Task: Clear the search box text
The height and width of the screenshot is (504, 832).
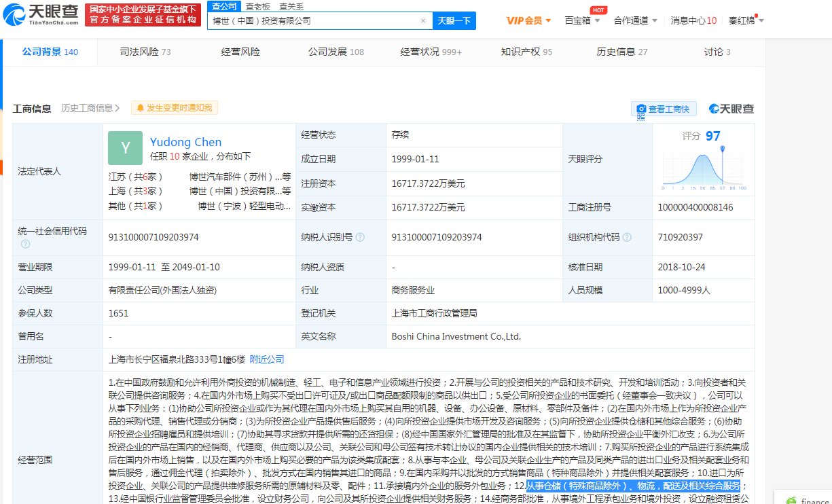Action: click(423, 21)
